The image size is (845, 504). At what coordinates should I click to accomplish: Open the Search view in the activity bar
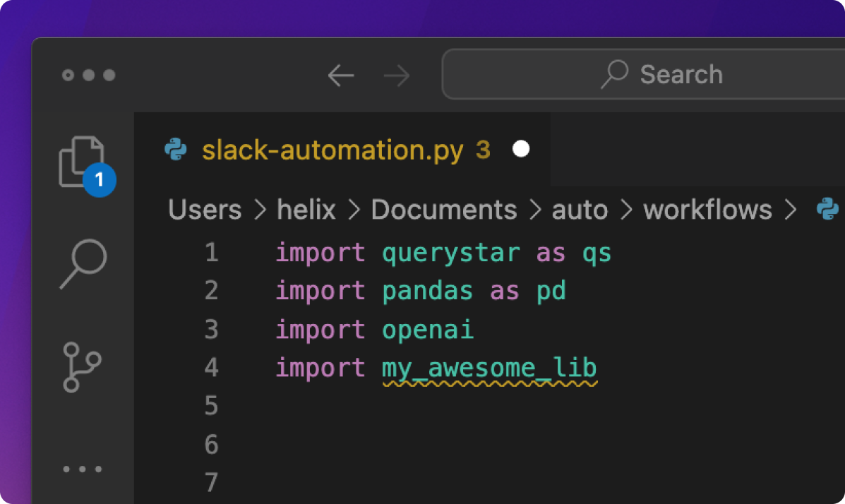83,264
